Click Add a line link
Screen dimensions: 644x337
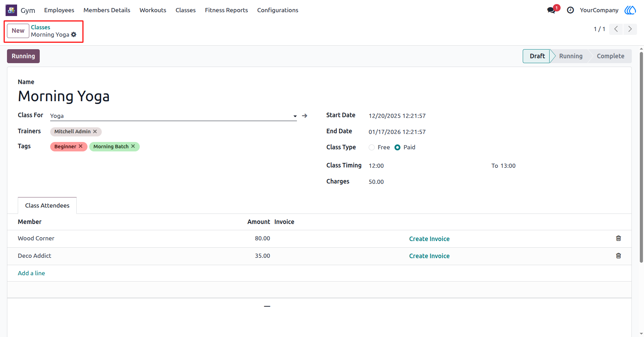31,273
